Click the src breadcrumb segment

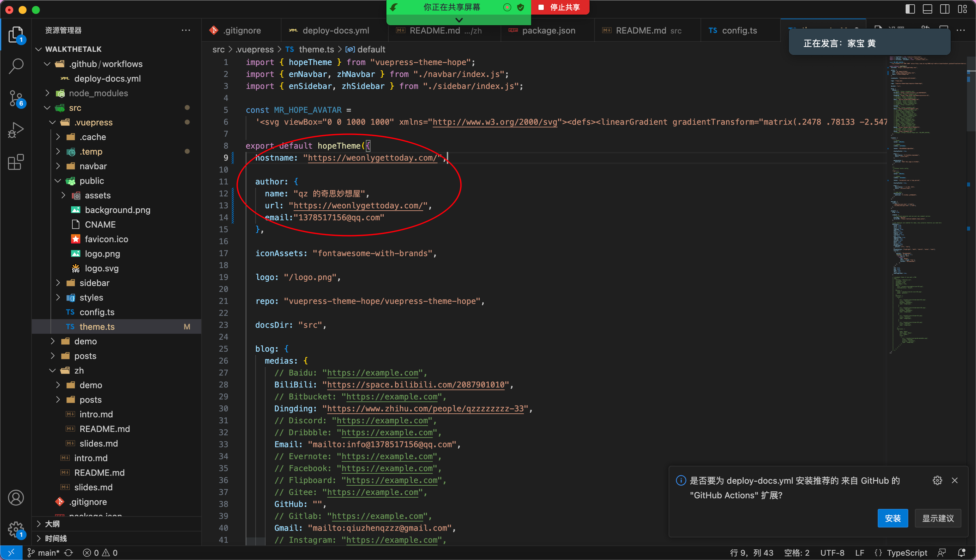tap(218, 49)
